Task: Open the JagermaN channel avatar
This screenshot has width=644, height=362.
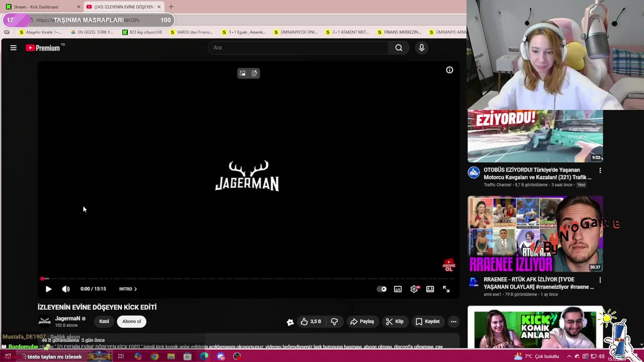Action: tap(45, 322)
